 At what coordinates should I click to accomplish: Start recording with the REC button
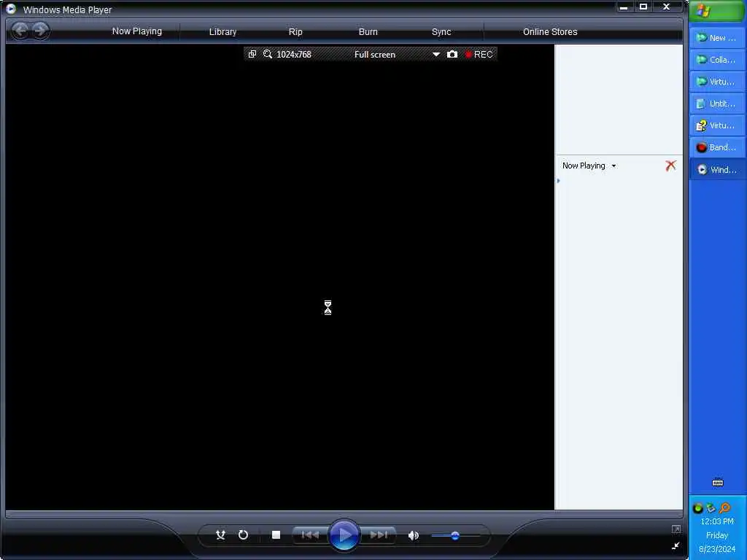[x=479, y=55]
